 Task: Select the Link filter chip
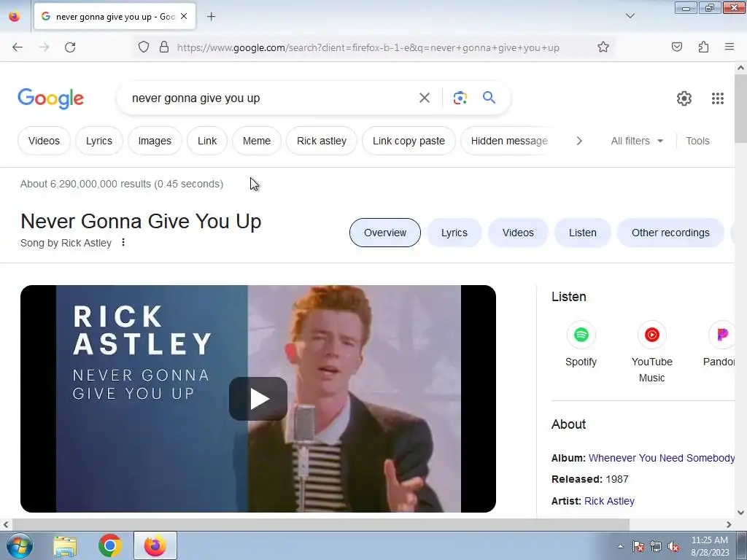[207, 141]
